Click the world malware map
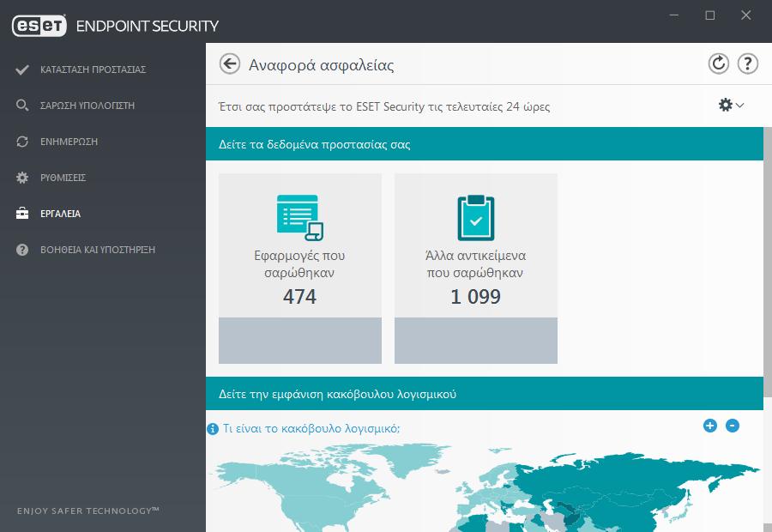The height and width of the screenshot is (532, 772). point(485,487)
